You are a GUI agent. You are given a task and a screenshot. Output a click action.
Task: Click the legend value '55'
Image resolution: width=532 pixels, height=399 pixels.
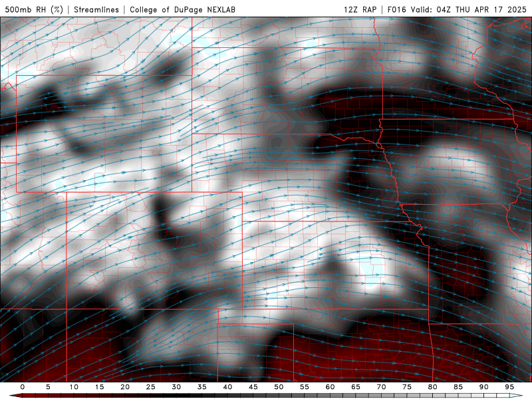pos(305,387)
